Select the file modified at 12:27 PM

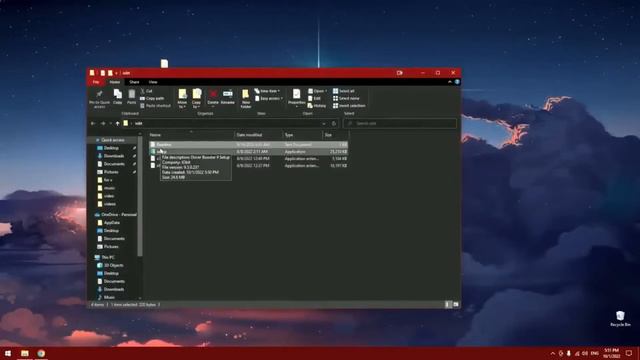[x=248, y=166]
